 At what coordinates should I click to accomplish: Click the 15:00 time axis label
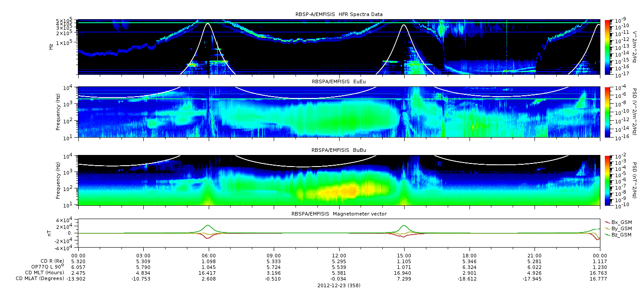click(404, 256)
